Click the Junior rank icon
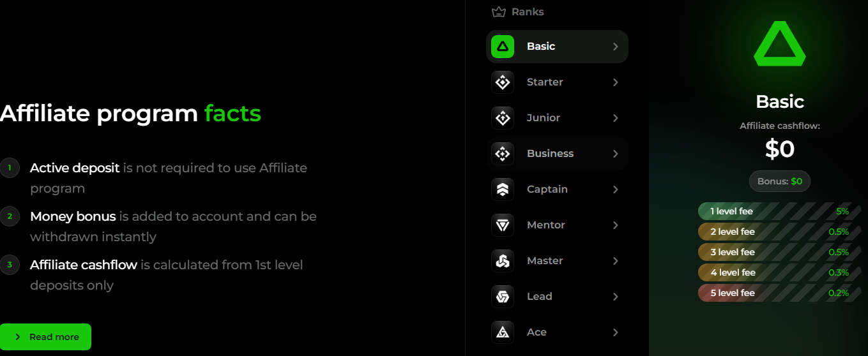This screenshot has height=356, width=868. [503, 118]
